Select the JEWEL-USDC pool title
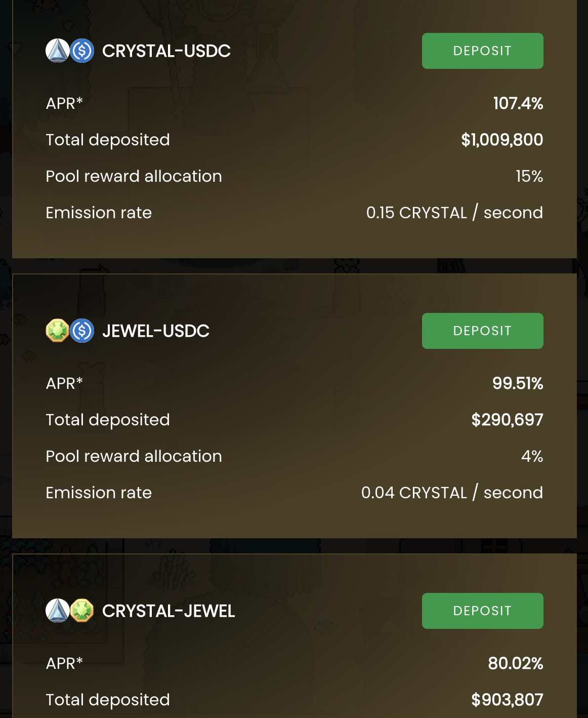This screenshot has width=588, height=718. tap(156, 331)
